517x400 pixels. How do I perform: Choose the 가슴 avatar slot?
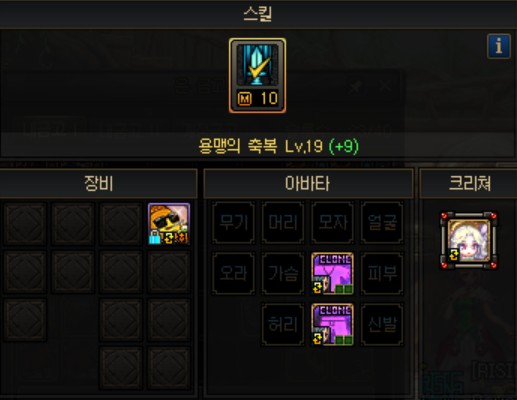(283, 274)
